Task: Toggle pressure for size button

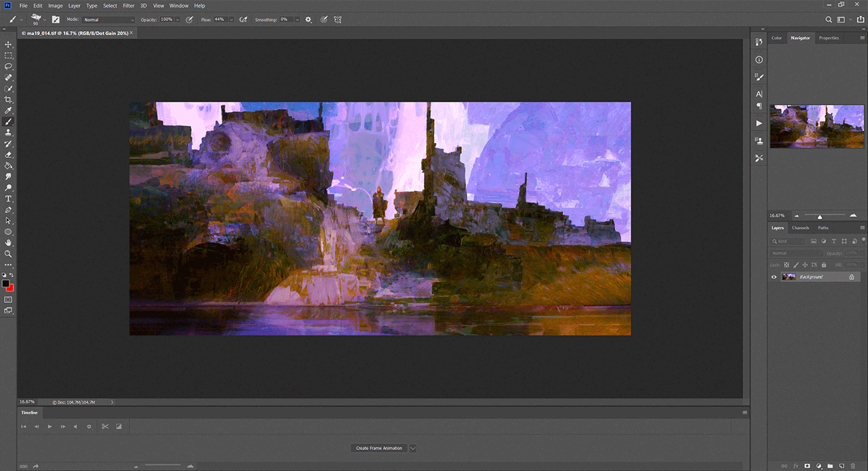Action: 324,20
